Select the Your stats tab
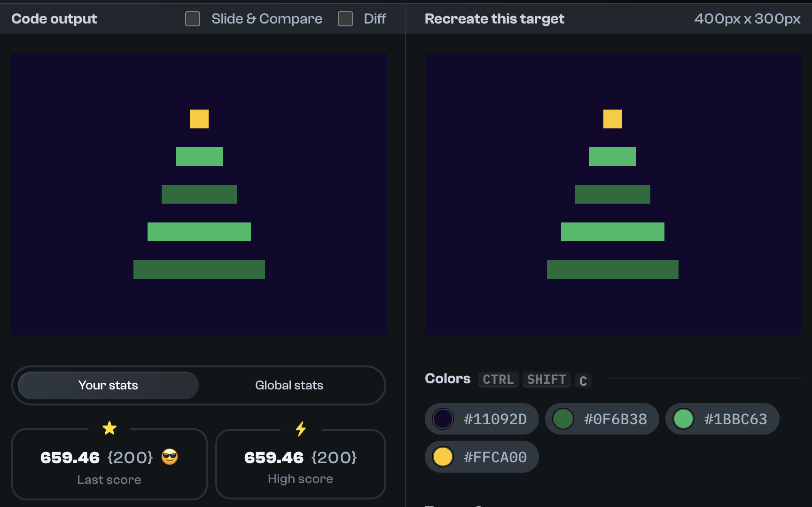This screenshot has height=507, width=812. click(x=108, y=385)
